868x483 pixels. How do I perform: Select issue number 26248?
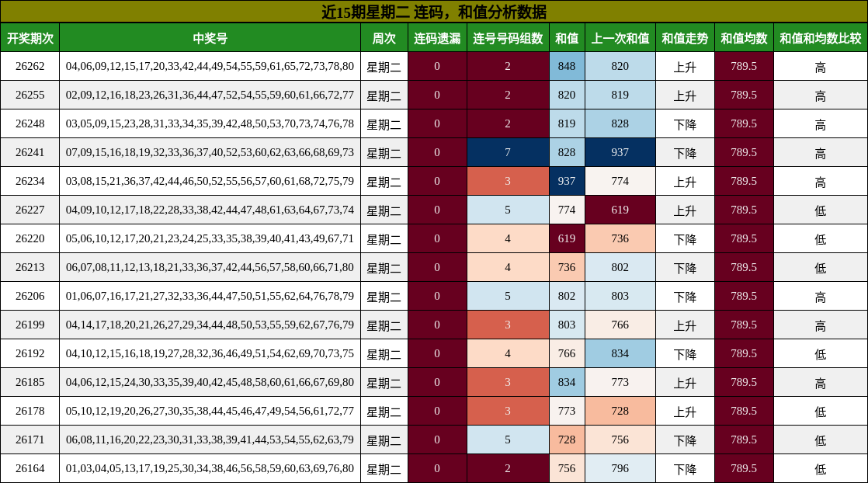[30, 124]
